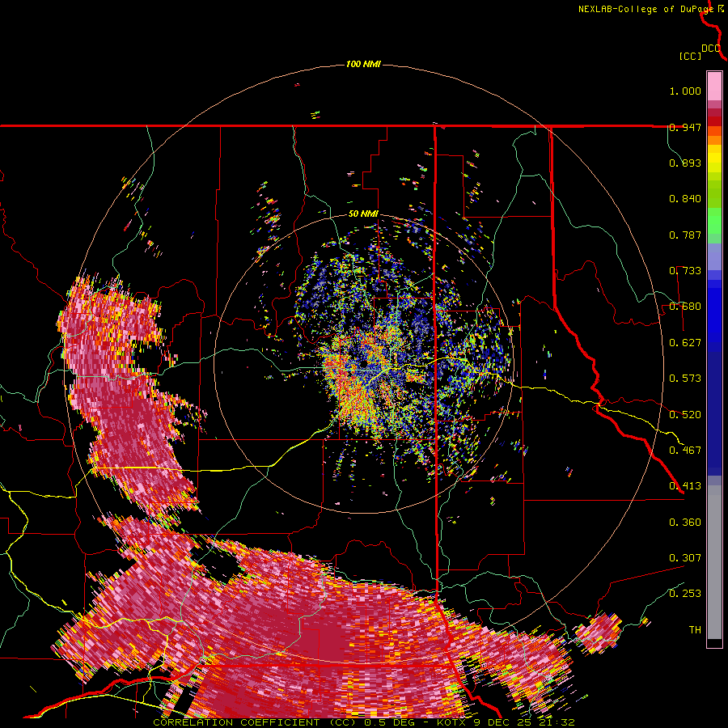This screenshot has height=728, width=728.
Task: Click the small isolated pink echo at lower right
Action: click(599, 633)
